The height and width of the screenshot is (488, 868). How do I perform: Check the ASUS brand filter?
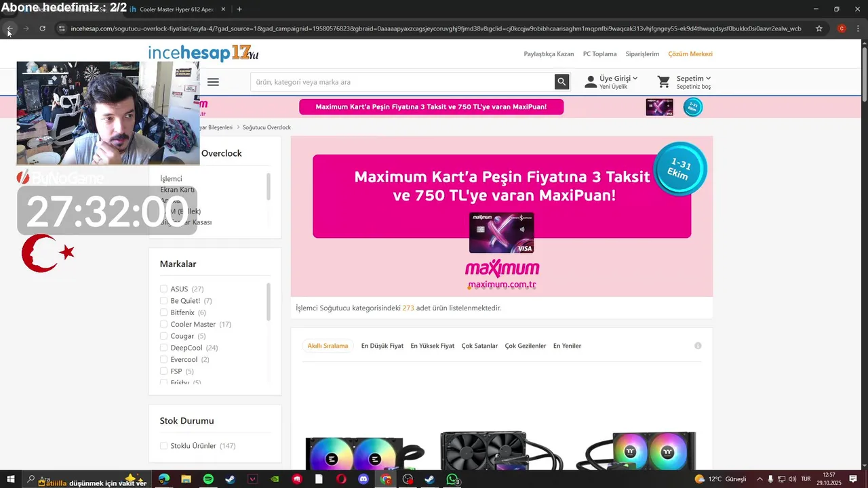(x=163, y=289)
